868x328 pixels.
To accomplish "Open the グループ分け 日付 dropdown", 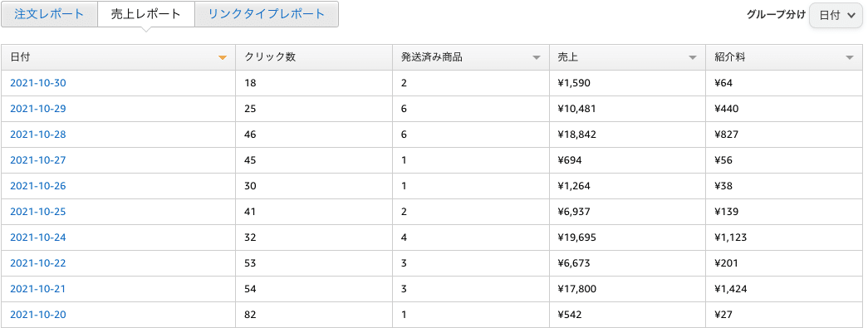I will pyautogui.click(x=837, y=15).
